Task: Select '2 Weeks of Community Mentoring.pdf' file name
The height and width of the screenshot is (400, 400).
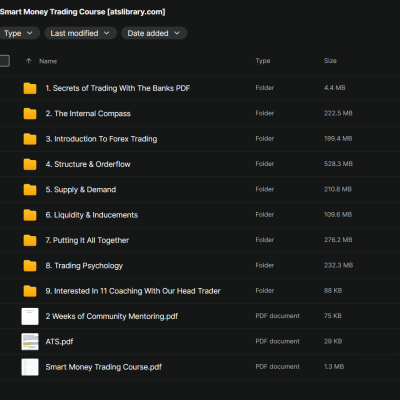Action: pyautogui.click(x=112, y=316)
